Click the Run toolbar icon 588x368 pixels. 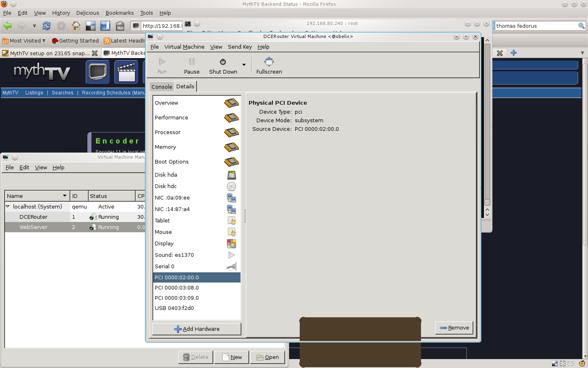[x=162, y=62]
